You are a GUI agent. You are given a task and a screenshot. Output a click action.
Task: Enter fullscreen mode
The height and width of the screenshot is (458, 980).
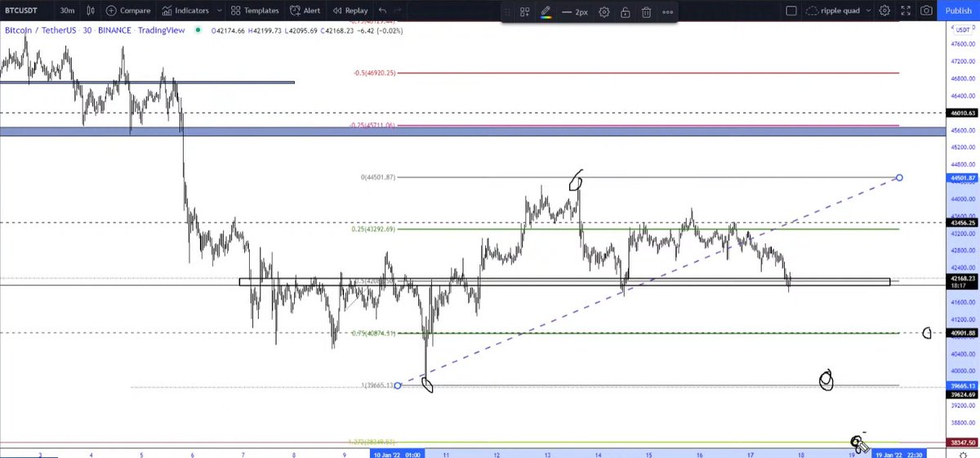click(905, 11)
